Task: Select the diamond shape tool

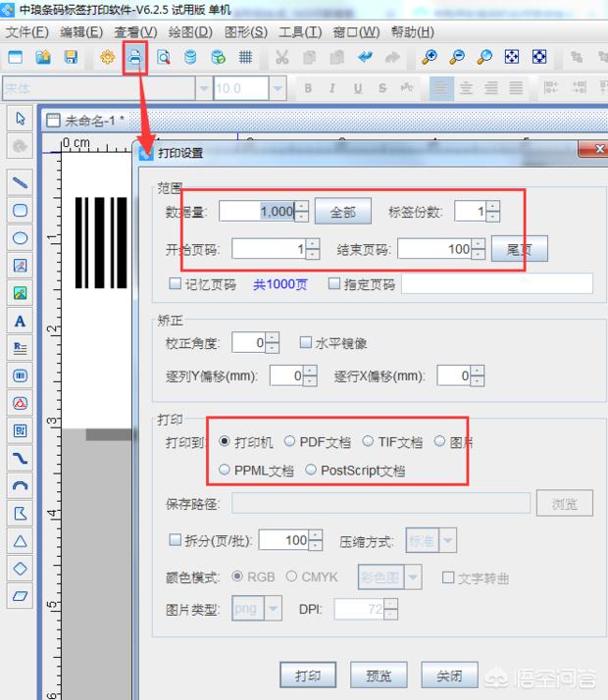Action: (20, 569)
